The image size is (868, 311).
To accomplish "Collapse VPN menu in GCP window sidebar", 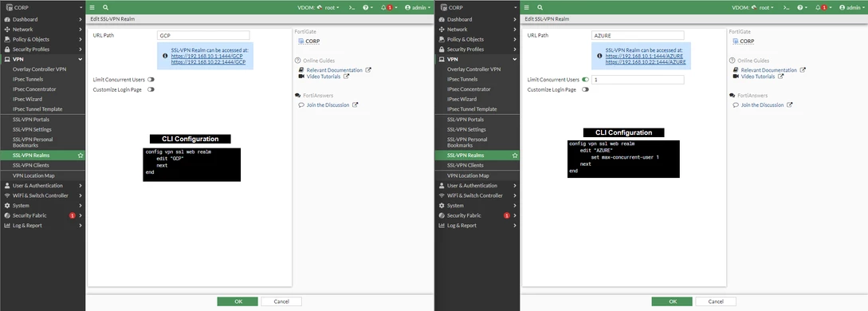I will click(42, 59).
